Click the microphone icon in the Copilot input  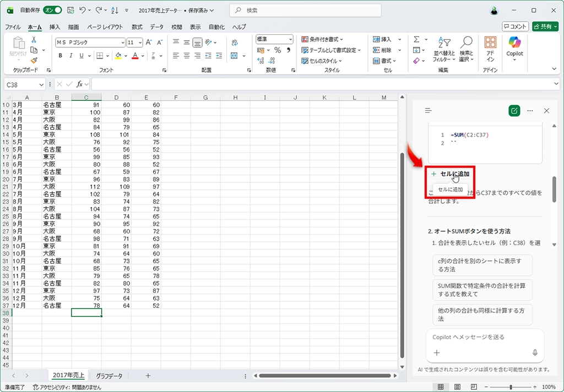(534, 353)
